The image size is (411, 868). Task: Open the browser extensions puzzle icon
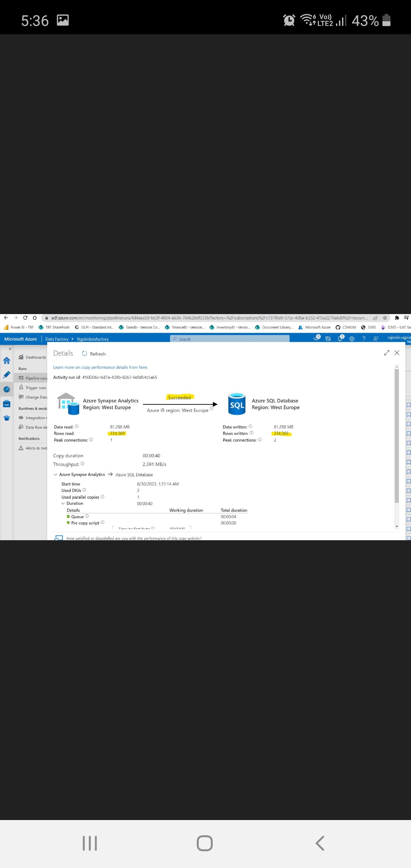[x=397, y=318]
